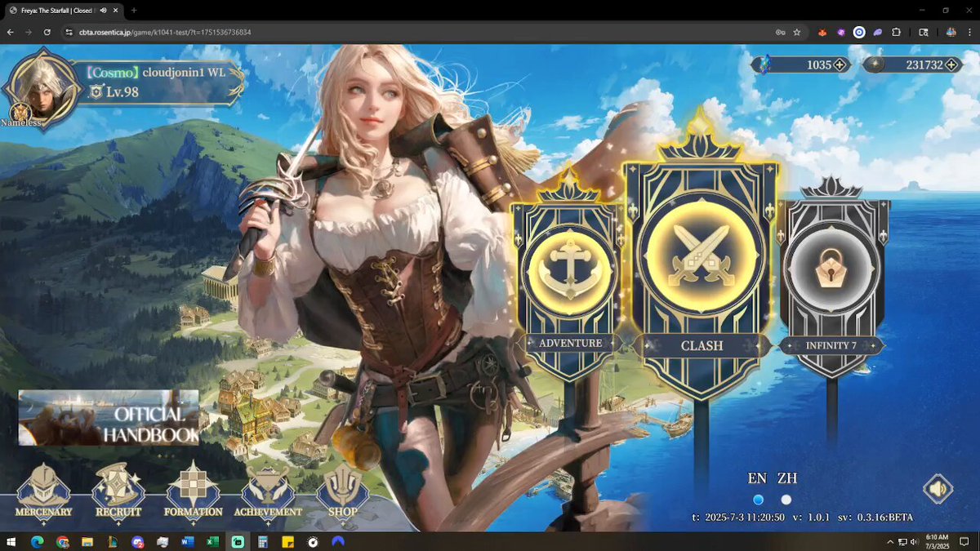Open the browser profile avatar

click(951, 32)
